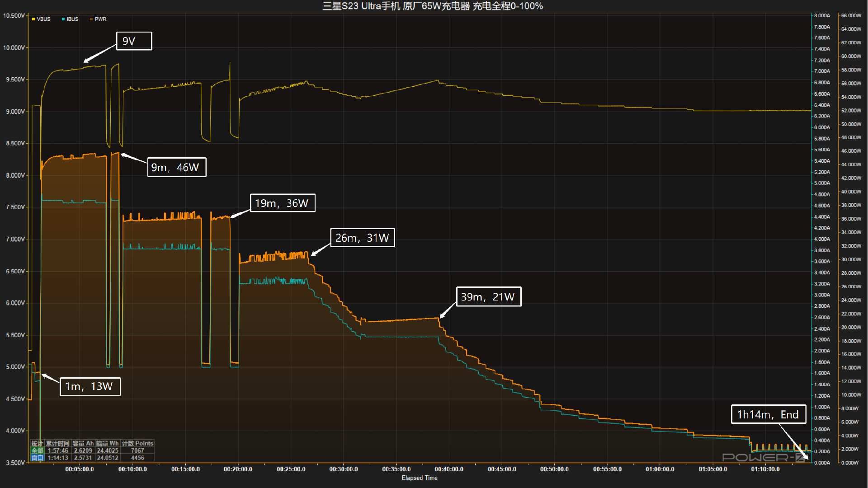This screenshot has width=868, height=488.
Task: Click the 计数 Points column header
Action: pyautogui.click(x=137, y=444)
